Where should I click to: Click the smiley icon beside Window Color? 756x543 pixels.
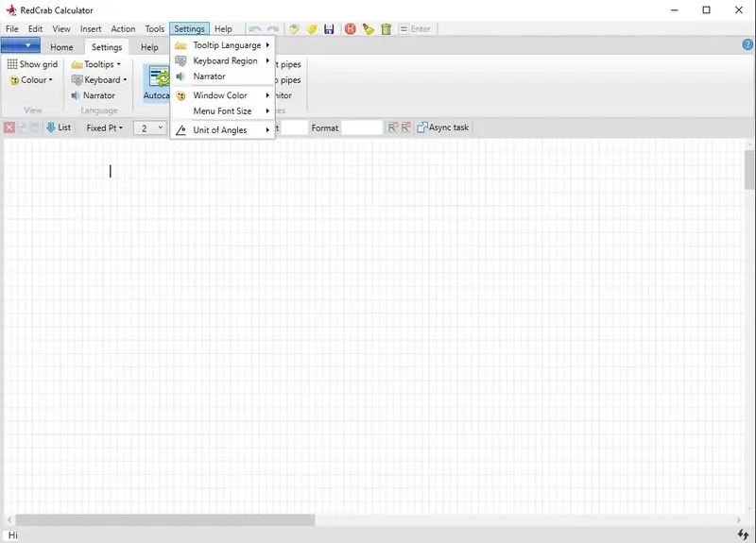pos(180,96)
